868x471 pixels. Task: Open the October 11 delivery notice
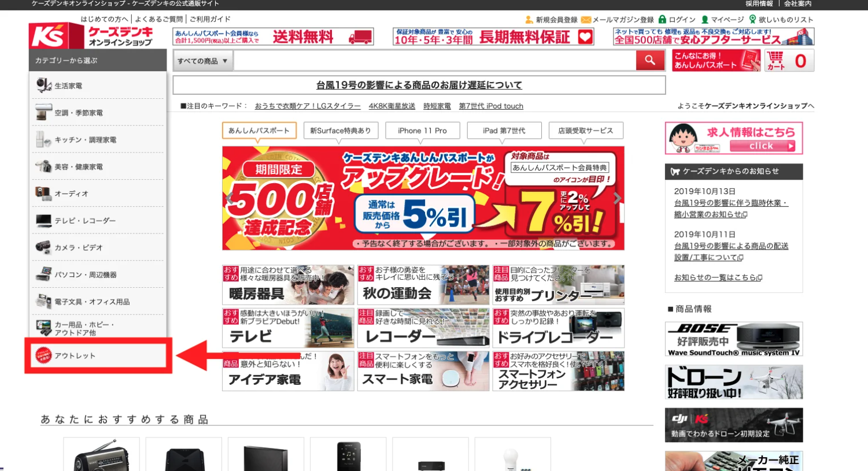(x=731, y=251)
